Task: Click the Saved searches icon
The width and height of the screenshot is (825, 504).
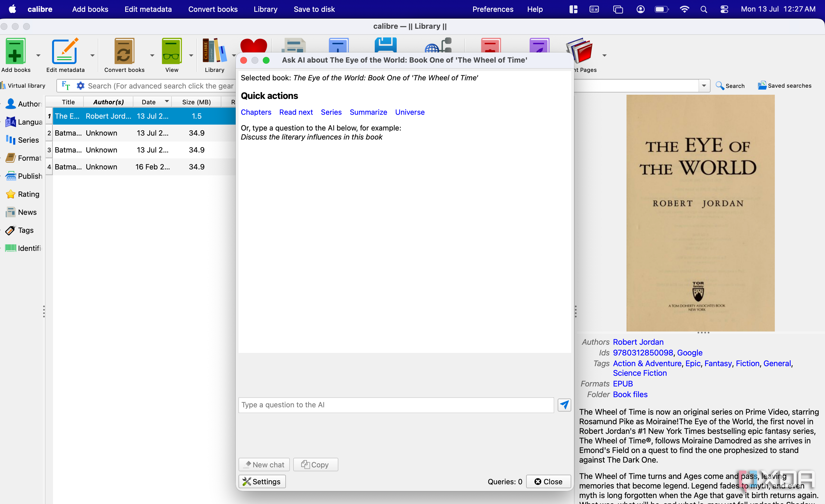Action: [762, 85]
